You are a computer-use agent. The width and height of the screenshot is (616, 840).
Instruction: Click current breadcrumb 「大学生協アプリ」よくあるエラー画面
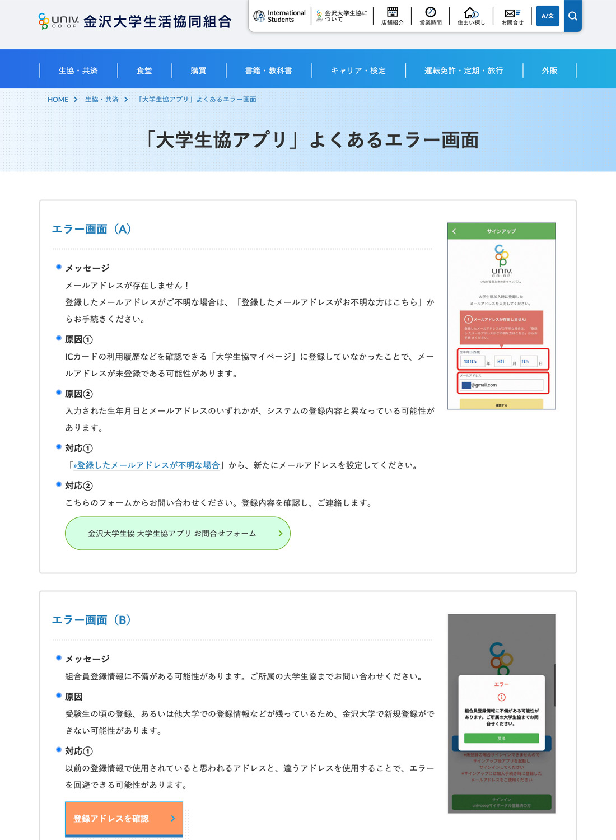tap(197, 100)
